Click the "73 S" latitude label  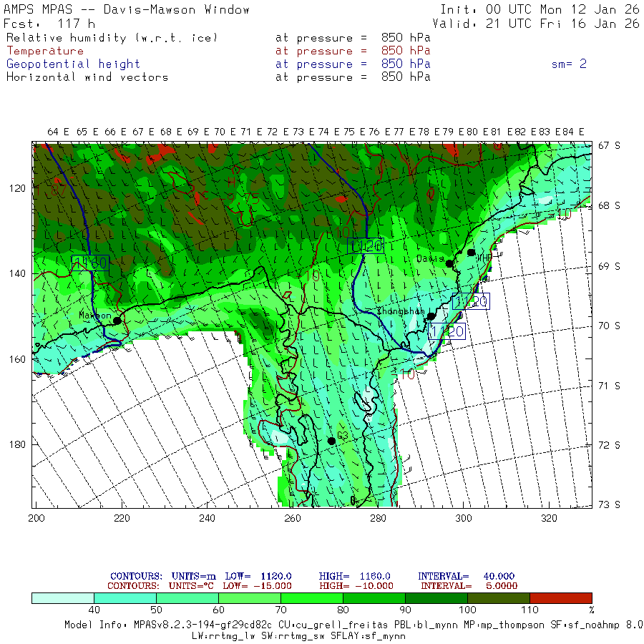point(610,504)
